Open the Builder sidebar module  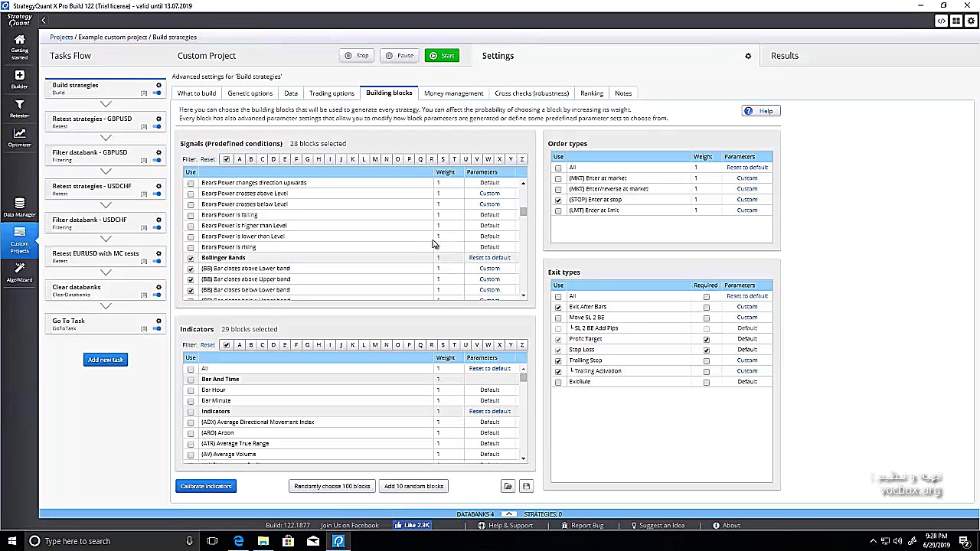pyautogui.click(x=19, y=79)
